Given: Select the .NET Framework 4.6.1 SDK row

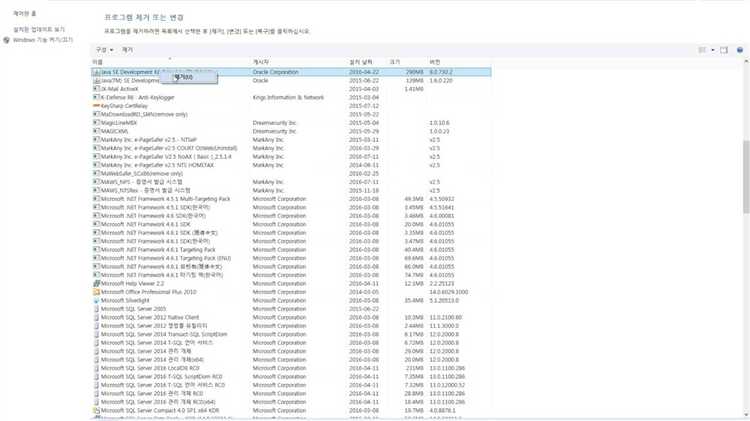Looking at the screenshot, I should pos(291,224).
